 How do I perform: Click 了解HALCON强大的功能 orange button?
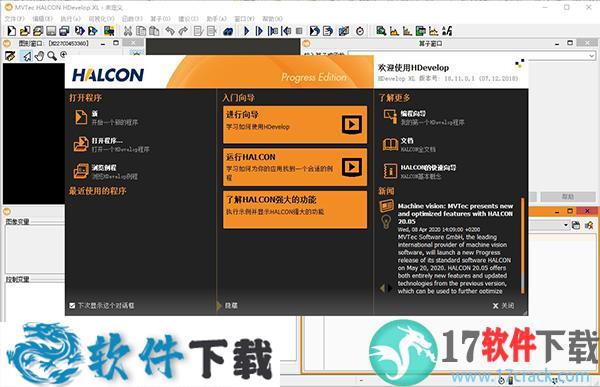295,210
